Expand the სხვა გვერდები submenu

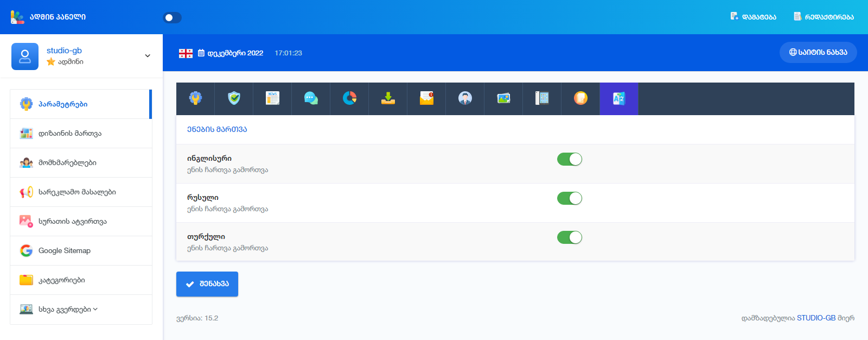68,310
